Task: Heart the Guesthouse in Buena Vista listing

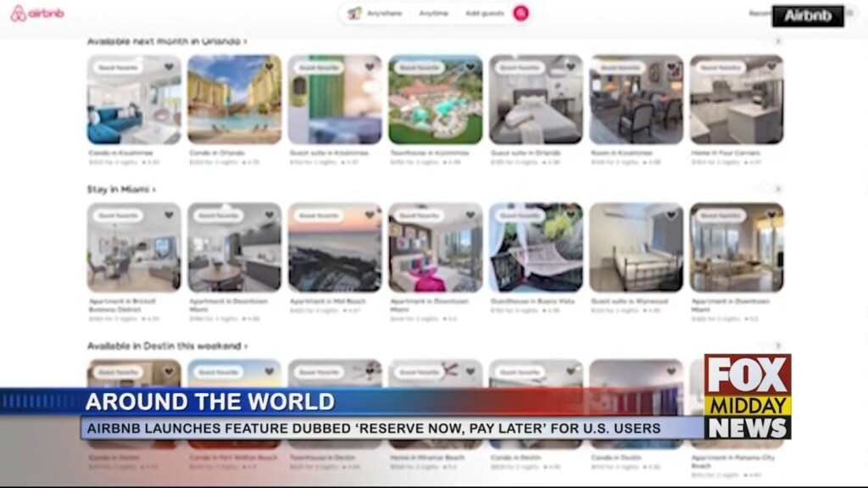Action: (x=570, y=214)
